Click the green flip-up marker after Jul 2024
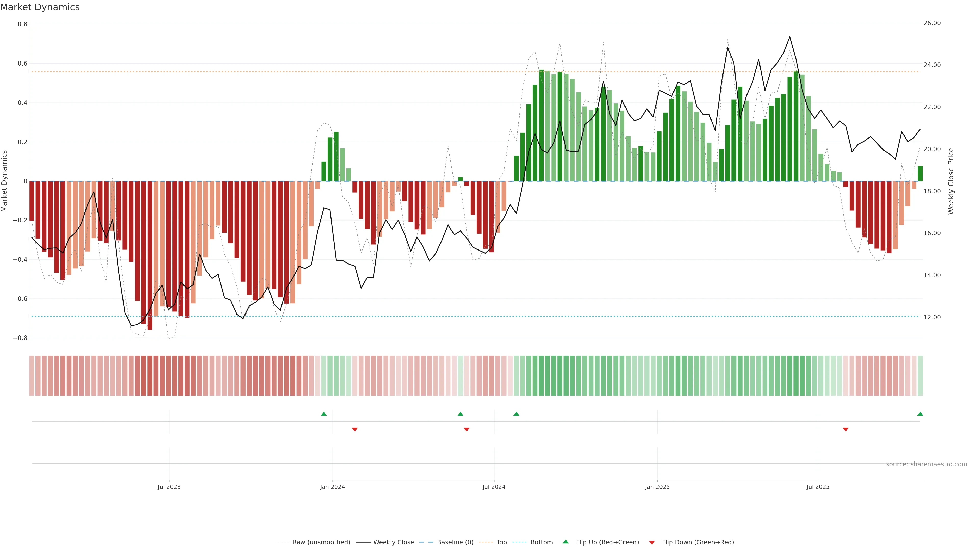Screen dimensions: 980x551 [516, 414]
